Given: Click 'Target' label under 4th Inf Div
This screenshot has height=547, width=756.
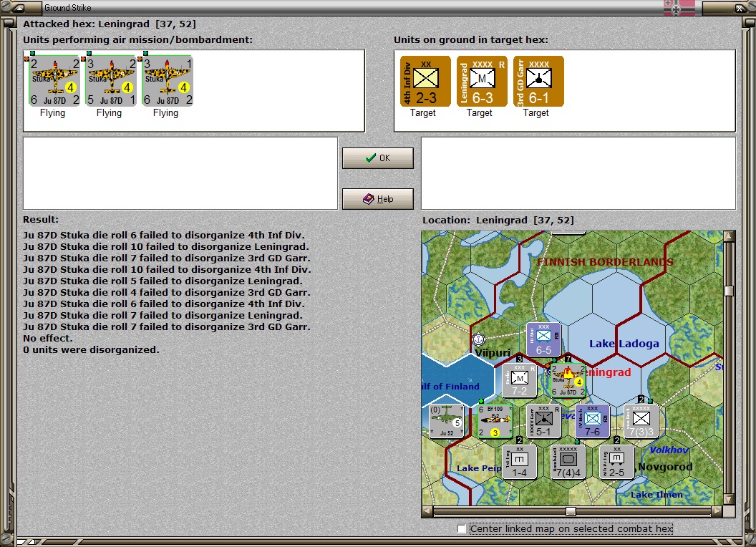Looking at the screenshot, I should coord(423,113).
